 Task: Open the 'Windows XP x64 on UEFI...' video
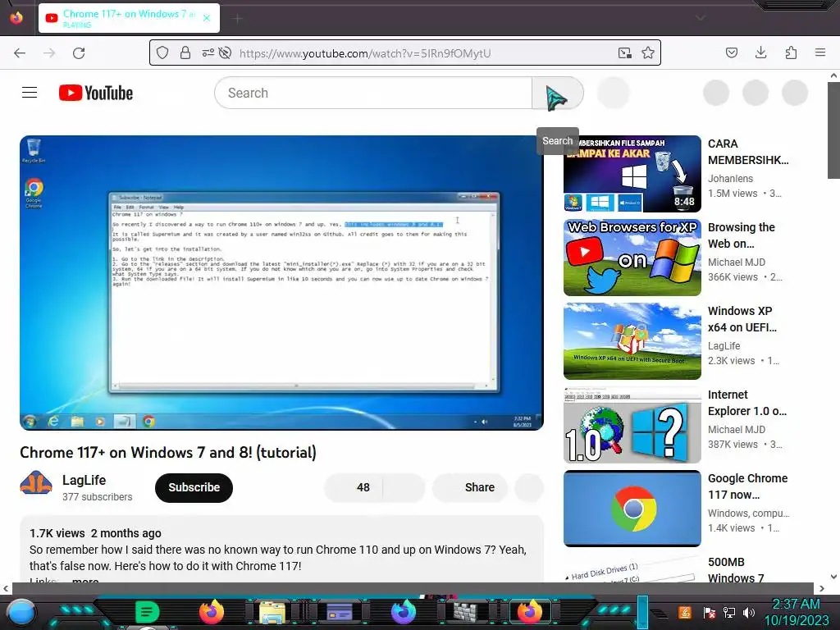point(742,319)
